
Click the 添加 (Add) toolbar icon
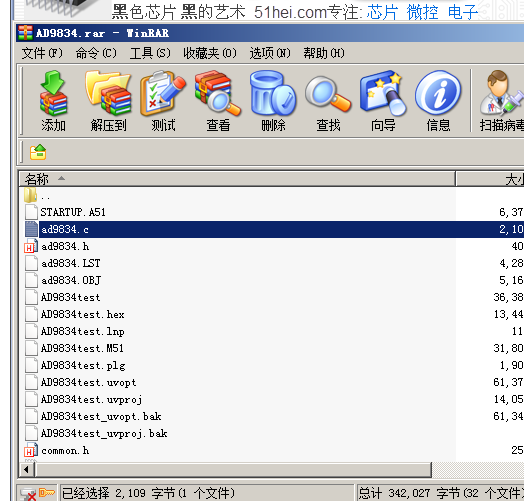pyautogui.click(x=53, y=93)
